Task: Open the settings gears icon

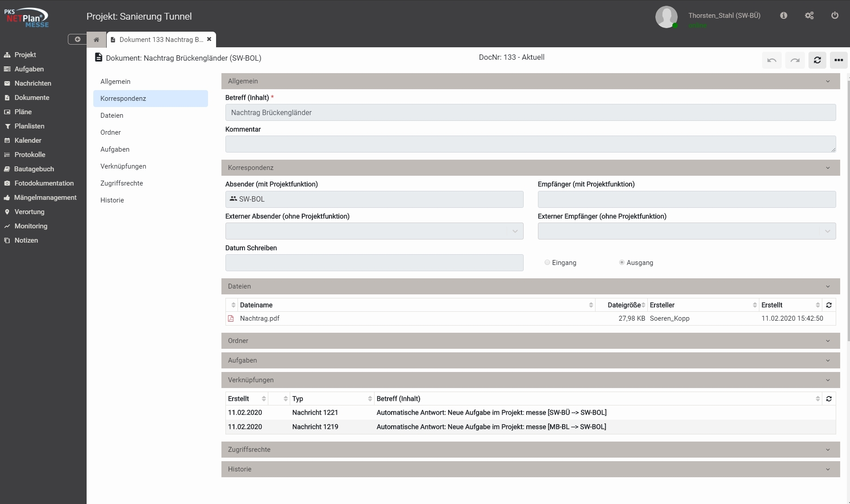Action: (x=809, y=16)
